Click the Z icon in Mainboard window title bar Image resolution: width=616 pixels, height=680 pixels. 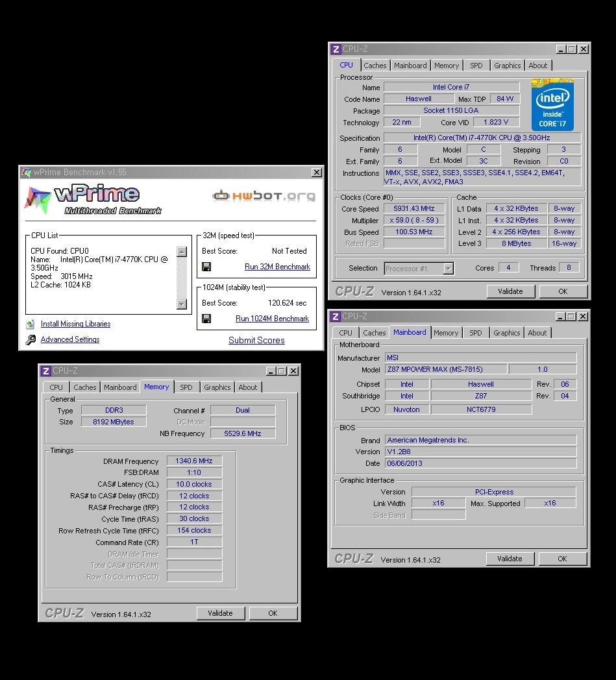336,317
